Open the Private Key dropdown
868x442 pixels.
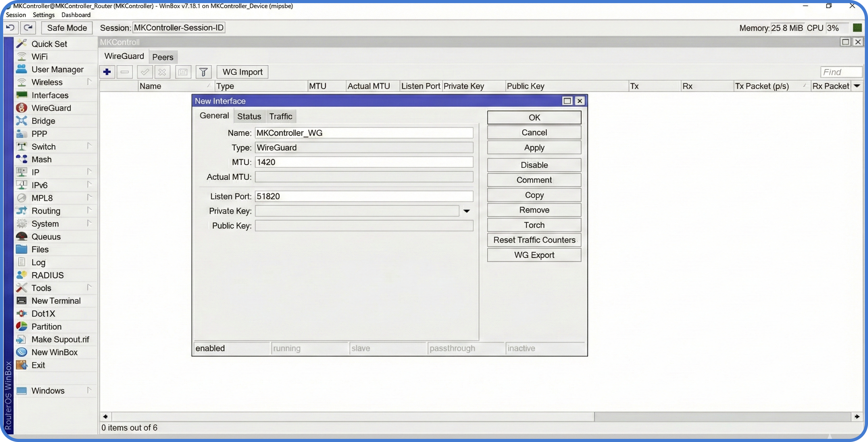pyautogui.click(x=467, y=211)
